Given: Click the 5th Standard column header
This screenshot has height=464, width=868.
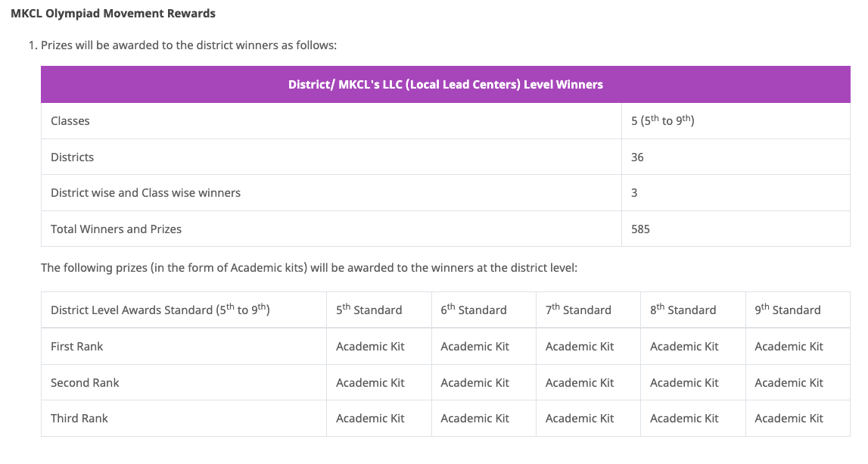Looking at the screenshot, I should click(x=369, y=310).
